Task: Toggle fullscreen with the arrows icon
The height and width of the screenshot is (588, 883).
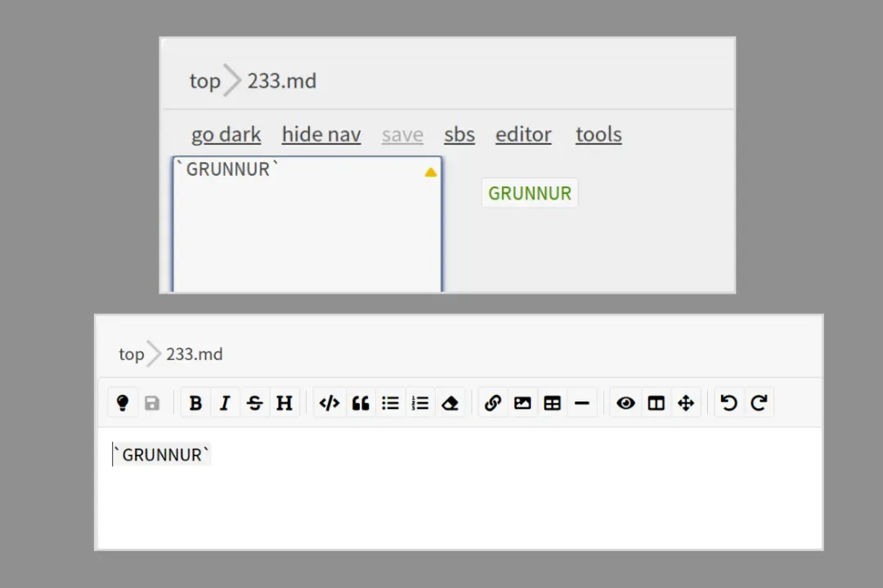Action: (686, 402)
